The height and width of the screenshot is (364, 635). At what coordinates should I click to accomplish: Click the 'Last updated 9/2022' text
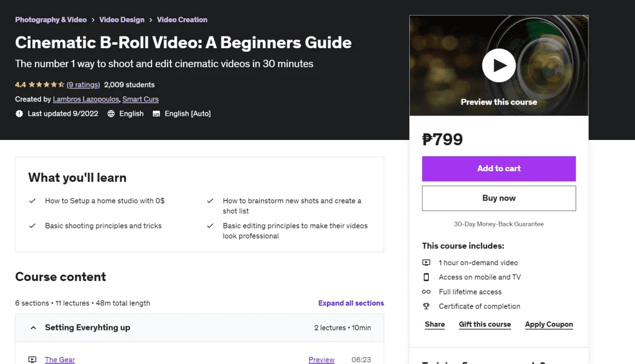(x=63, y=113)
